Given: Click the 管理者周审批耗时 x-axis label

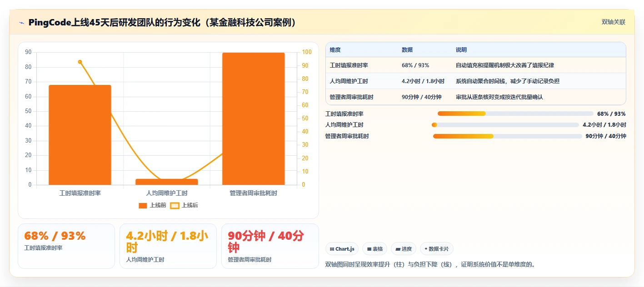Looking at the screenshot, I should pos(253,193).
